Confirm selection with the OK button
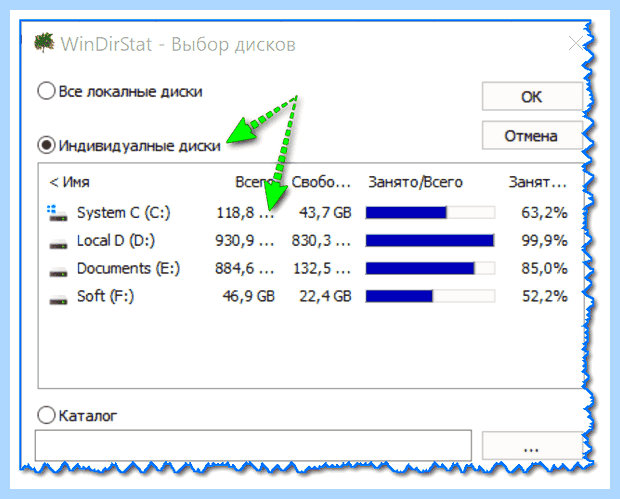This screenshot has width=620, height=499. (531, 96)
